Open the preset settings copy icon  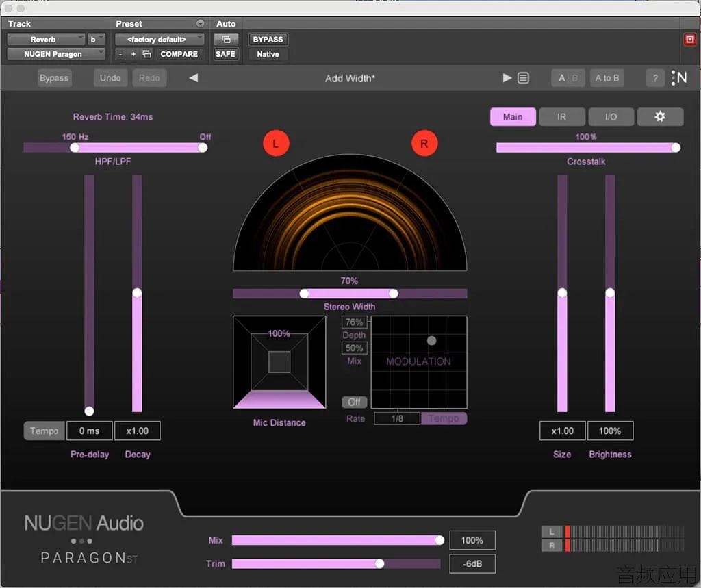pyautogui.click(x=146, y=54)
